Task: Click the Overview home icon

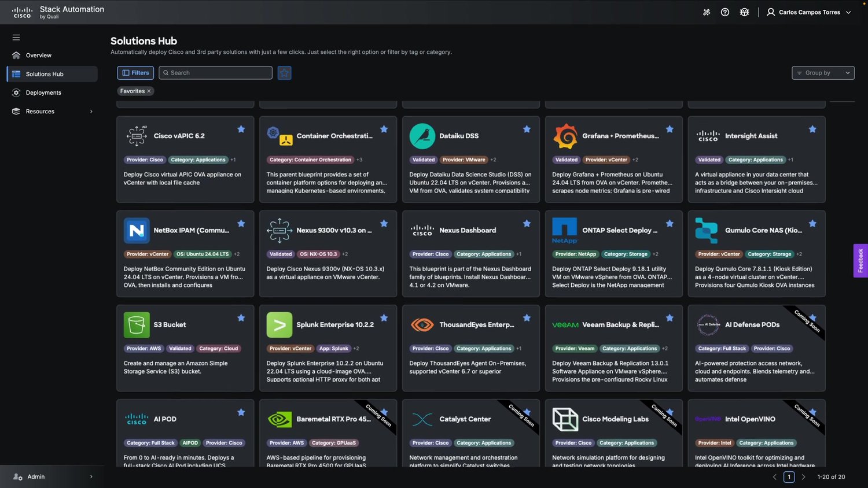Action: tap(16, 56)
